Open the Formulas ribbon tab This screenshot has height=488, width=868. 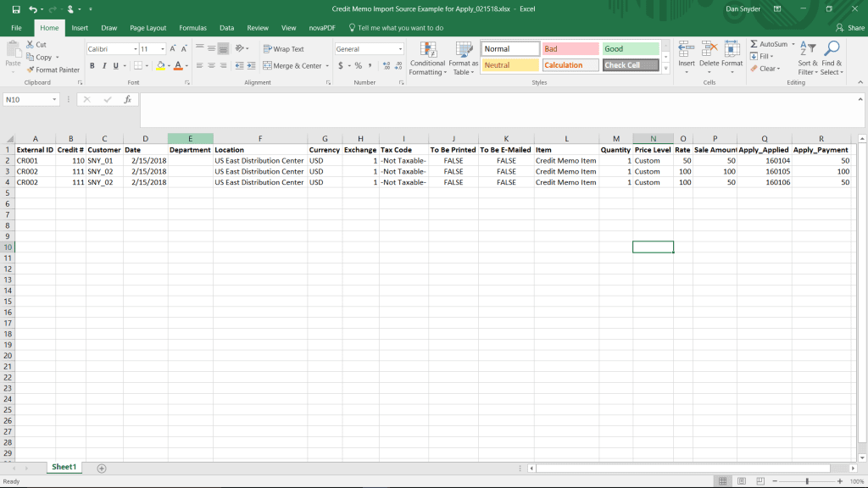tap(193, 28)
